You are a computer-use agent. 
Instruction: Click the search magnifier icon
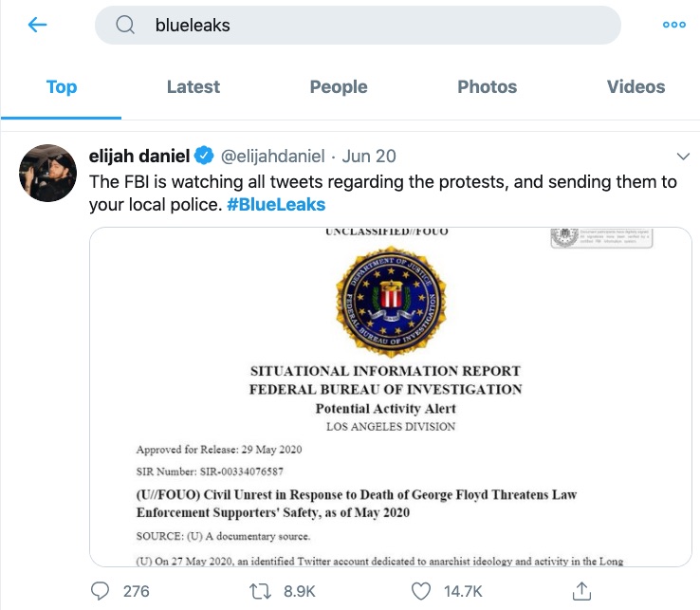click(x=125, y=26)
